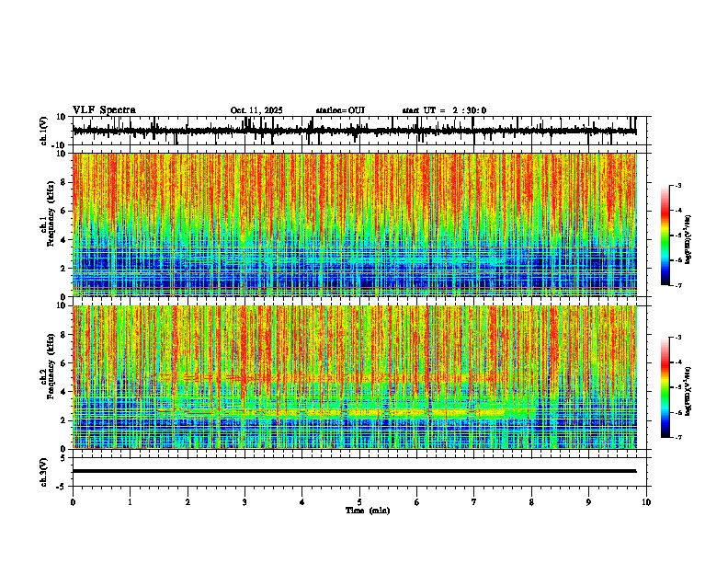Click the ch.2 colorbar log(PSD) unit label
The height and width of the screenshot is (563, 728).
pyautogui.click(x=688, y=392)
